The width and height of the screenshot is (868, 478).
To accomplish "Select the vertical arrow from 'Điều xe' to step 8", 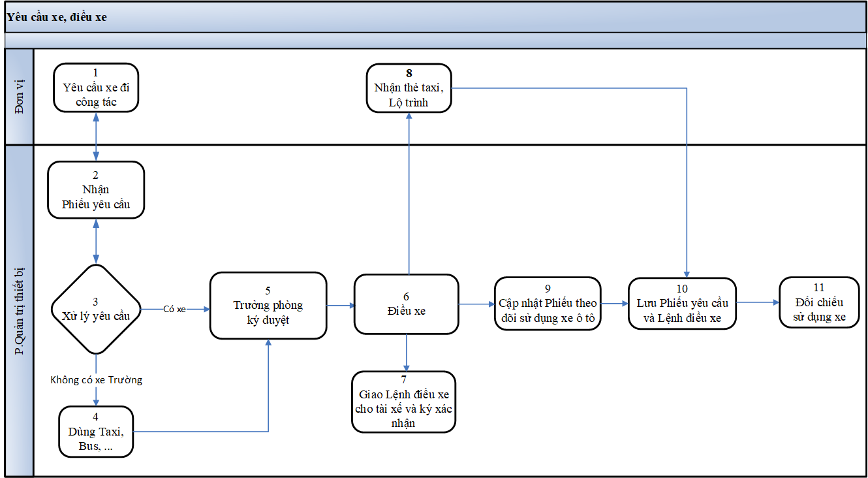I will point(409,196).
